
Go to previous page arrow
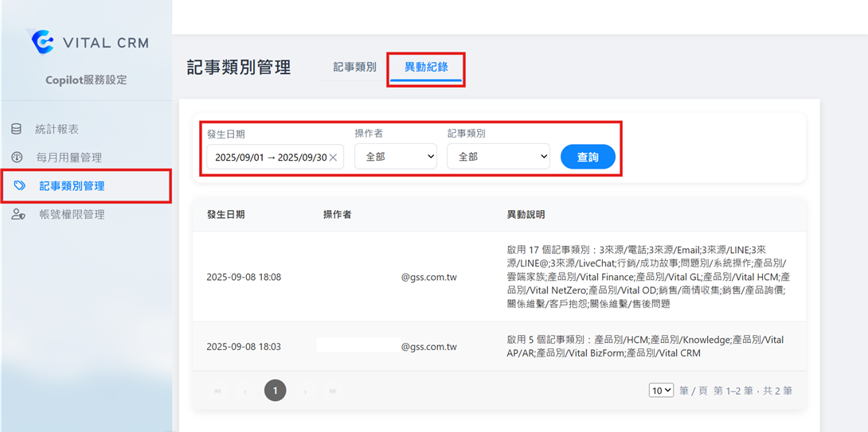click(x=245, y=391)
